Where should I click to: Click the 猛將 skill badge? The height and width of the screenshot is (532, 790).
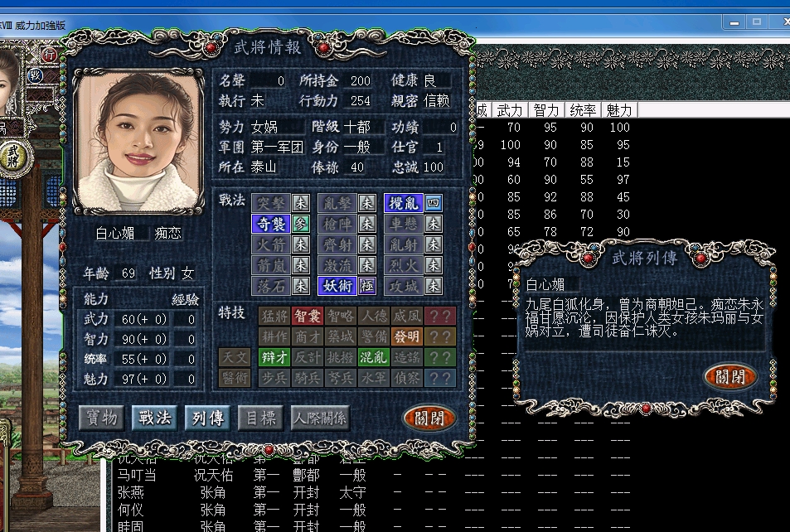tap(274, 316)
